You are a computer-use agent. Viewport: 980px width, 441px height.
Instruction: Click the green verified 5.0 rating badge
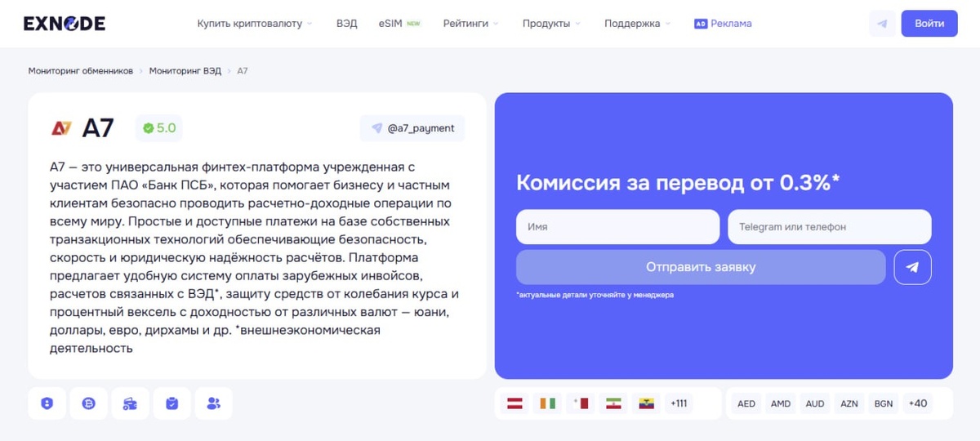click(x=159, y=128)
